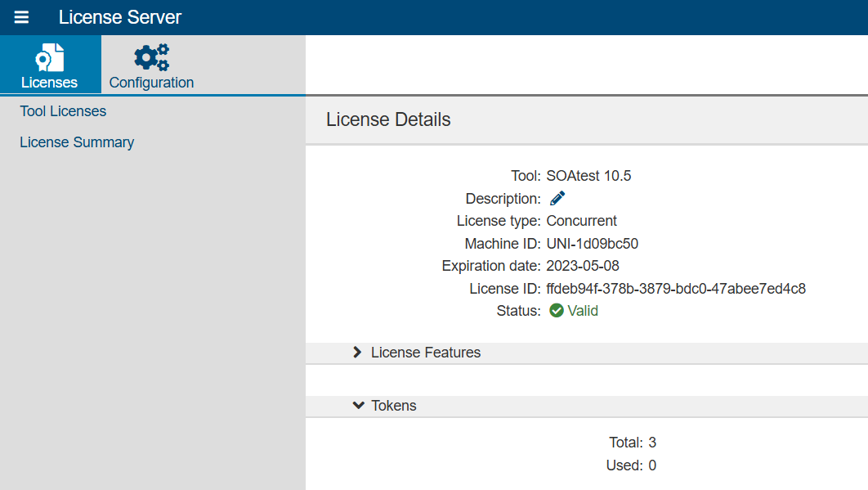
Task: Open the Tool Licenses link
Action: click(63, 111)
